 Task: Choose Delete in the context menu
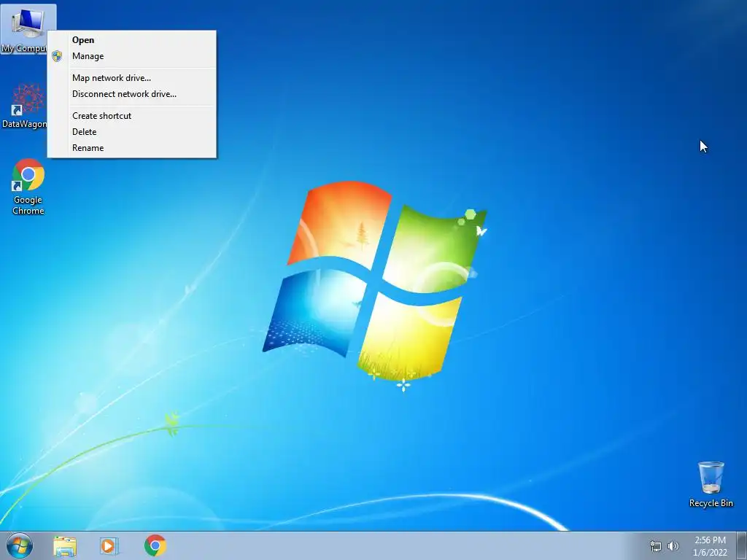click(131, 132)
